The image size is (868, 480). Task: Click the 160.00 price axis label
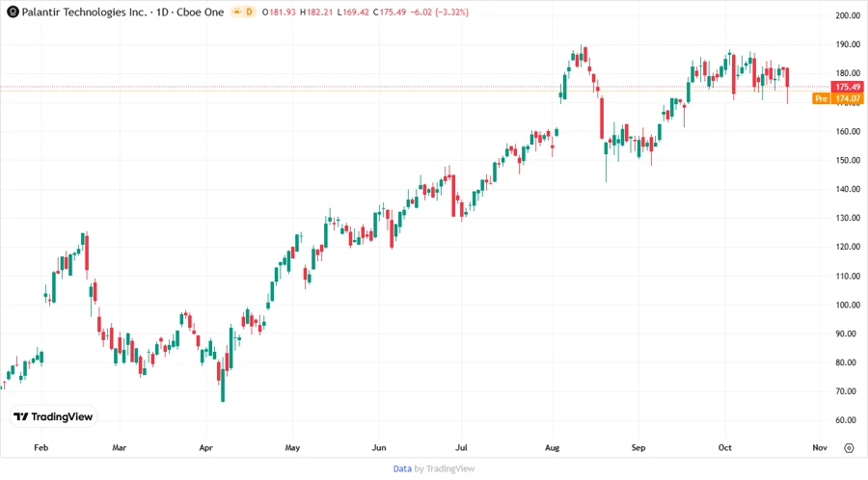tap(848, 131)
